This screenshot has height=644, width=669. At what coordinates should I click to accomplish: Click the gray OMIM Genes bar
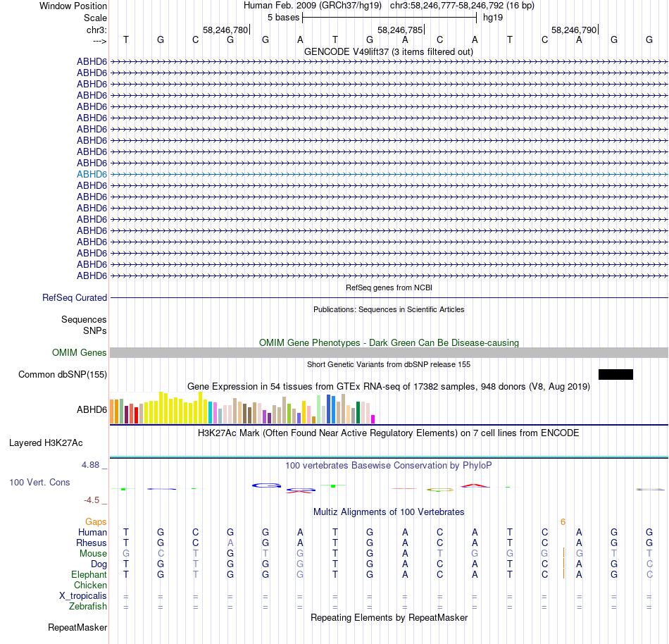tap(389, 352)
